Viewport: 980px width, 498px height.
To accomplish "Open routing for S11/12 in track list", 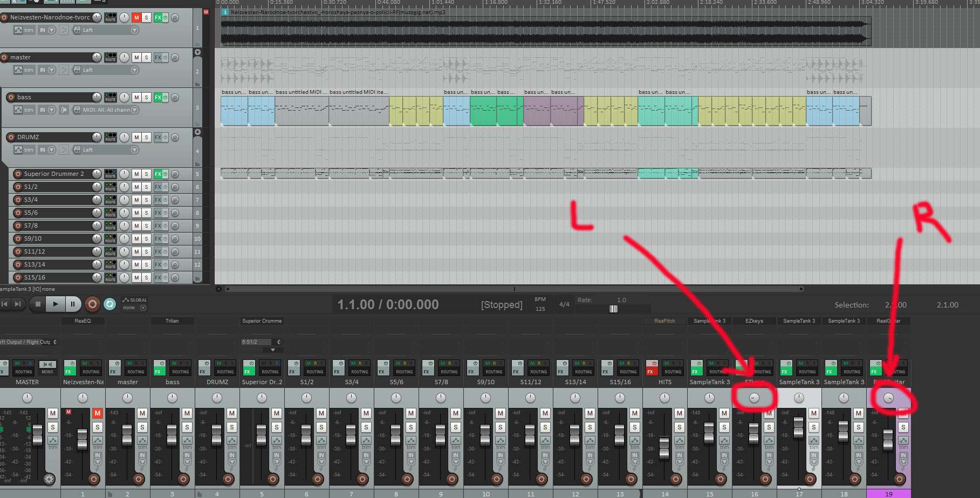I will point(111,251).
